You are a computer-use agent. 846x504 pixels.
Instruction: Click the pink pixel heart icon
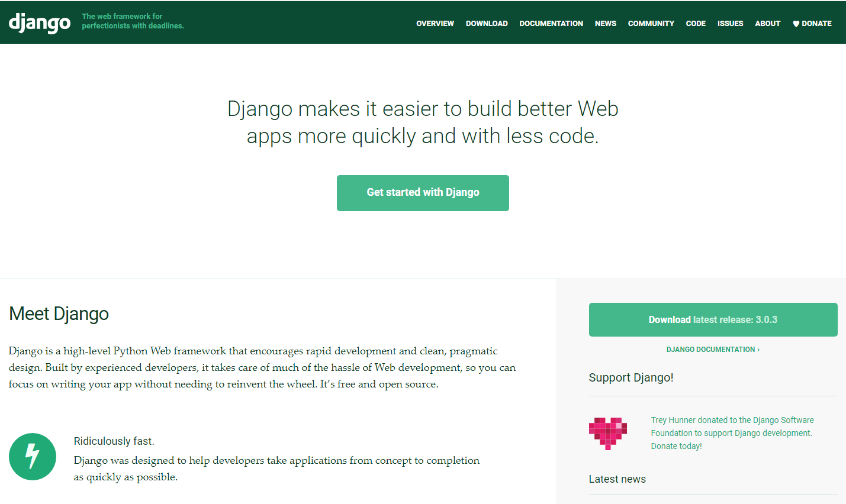click(x=608, y=434)
